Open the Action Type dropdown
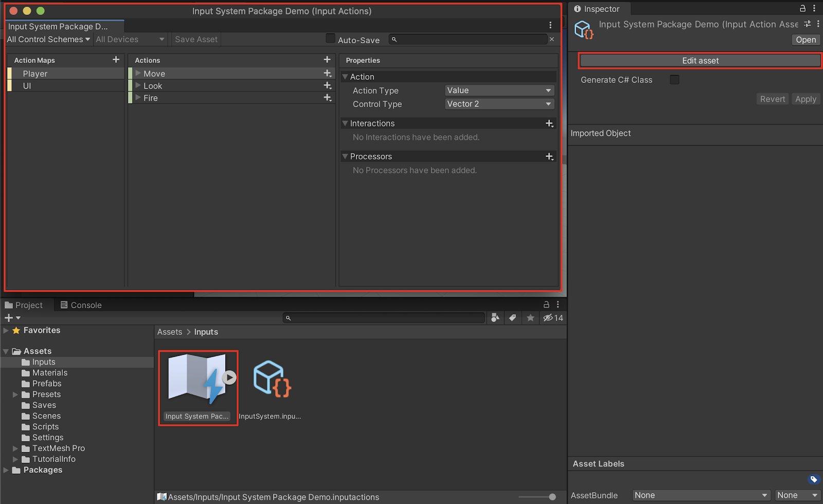The image size is (823, 504). (x=499, y=91)
